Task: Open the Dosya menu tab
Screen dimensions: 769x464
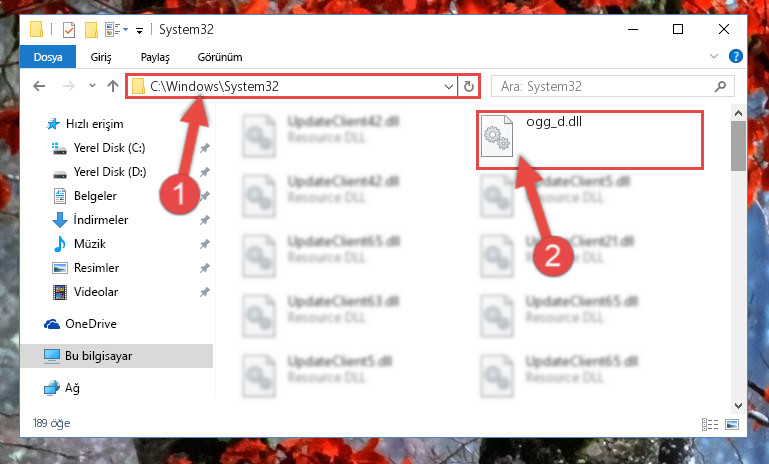Action: coord(48,57)
